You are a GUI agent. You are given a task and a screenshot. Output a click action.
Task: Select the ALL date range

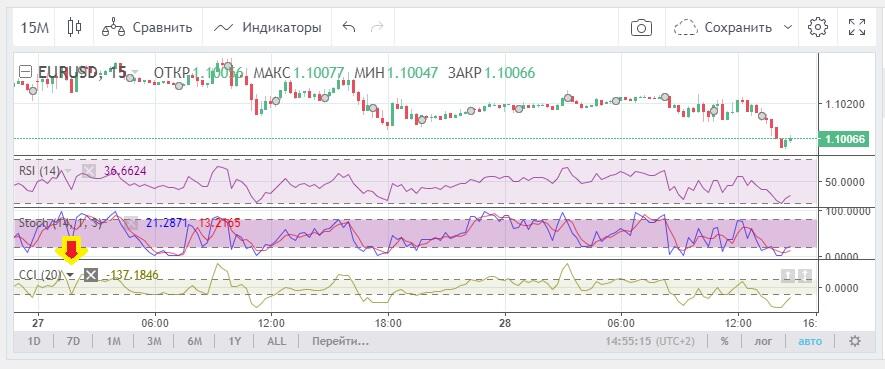[x=276, y=341]
